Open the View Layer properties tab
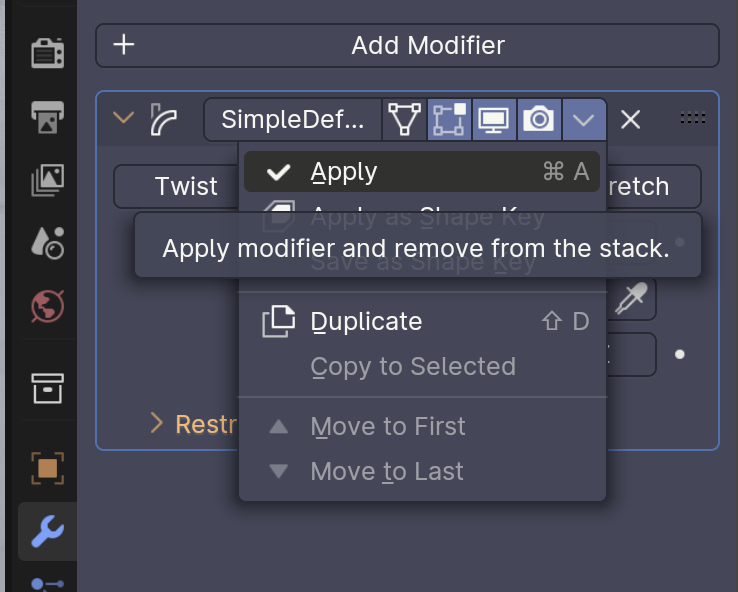738x592 pixels. click(47, 180)
